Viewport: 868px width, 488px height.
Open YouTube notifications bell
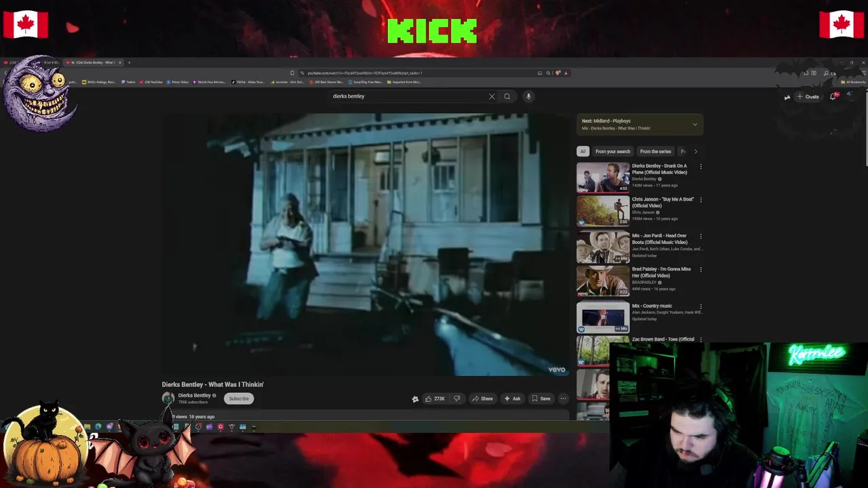click(x=833, y=96)
